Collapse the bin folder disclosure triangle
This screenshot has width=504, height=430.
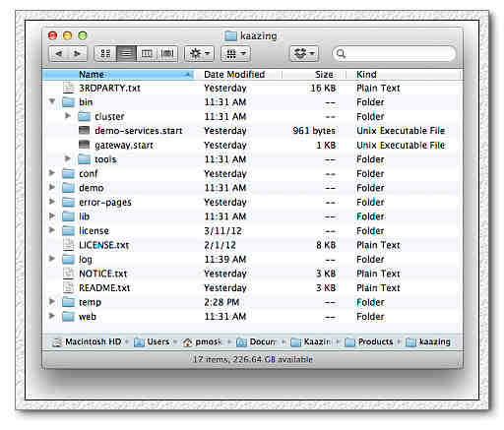pyautogui.click(x=52, y=101)
